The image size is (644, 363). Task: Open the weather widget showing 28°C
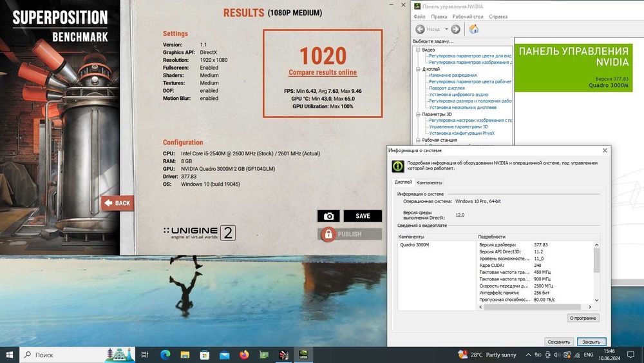coord(487,355)
